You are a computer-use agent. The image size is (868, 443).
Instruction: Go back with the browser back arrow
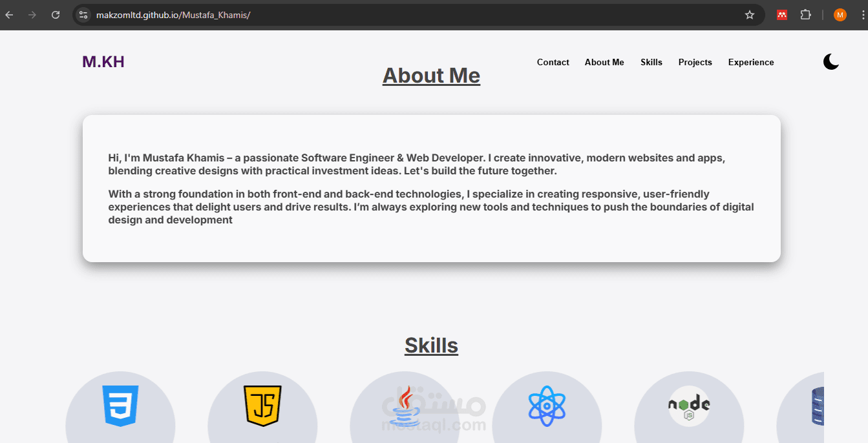coord(10,15)
